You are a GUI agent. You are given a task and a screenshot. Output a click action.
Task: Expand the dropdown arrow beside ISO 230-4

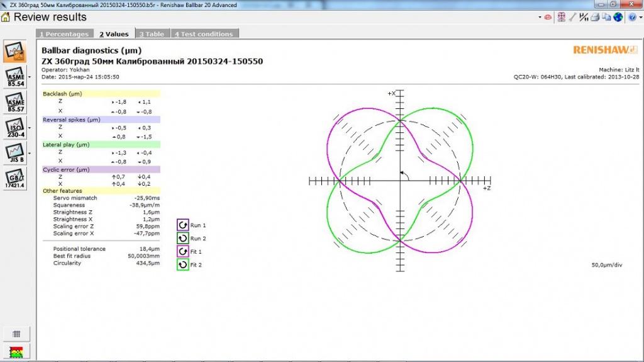pyautogui.click(x=30, y=128)
